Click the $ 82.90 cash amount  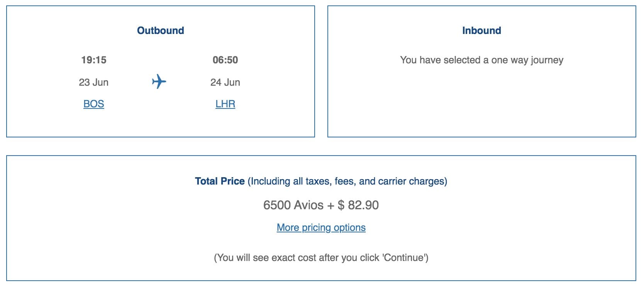[x=359, y=205]
